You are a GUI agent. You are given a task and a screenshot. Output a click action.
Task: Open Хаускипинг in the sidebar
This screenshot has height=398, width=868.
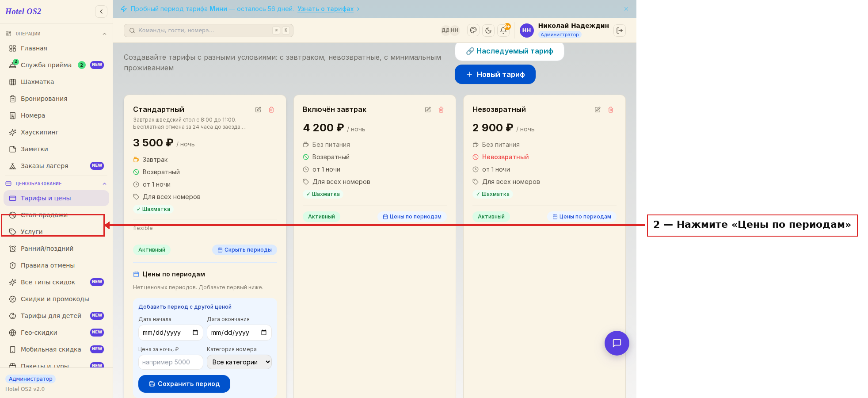click(x=56, y=132)
